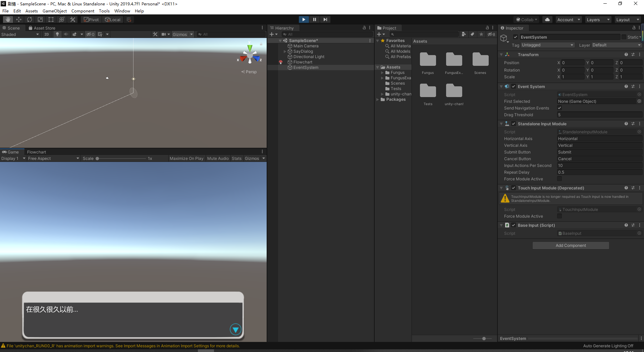Enable the 2D view toggle in Scene view
The image size is (644, 352).
pos(46,34)
